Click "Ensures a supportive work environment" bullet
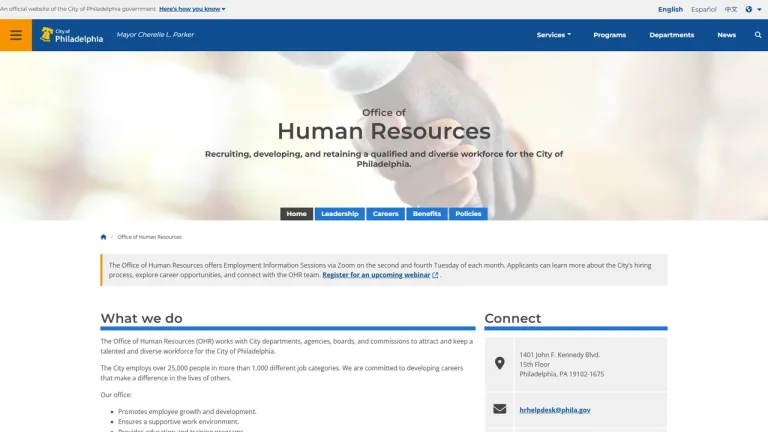This screenshot has width=768, height=432. coord(178,422)
